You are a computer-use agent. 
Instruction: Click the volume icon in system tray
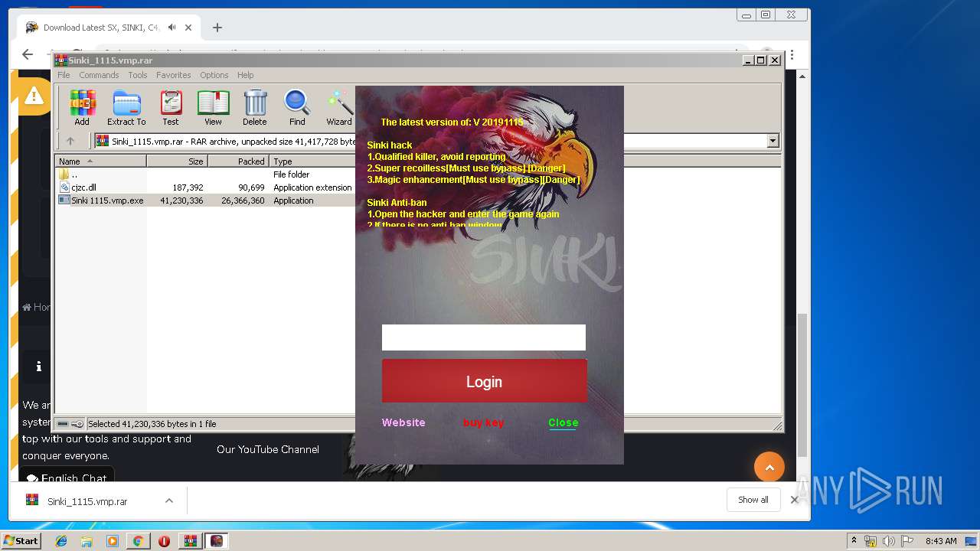[x=888, y=541]
